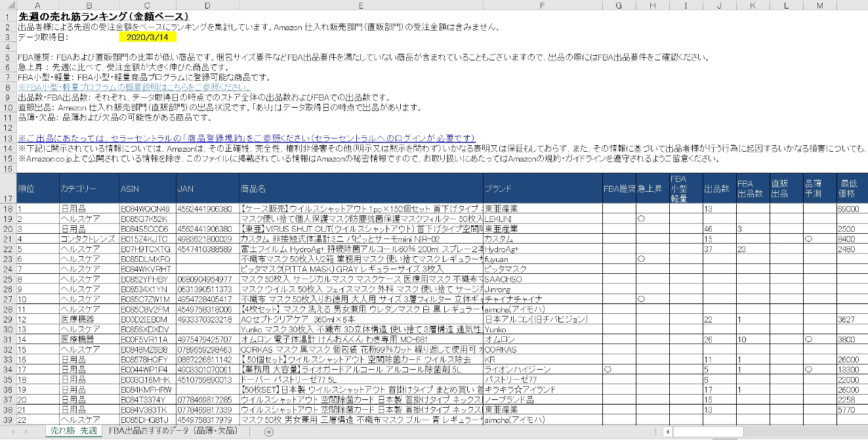This screenshot has width=868, height=440.
Task: Click brand cell ライオンハイジーン
Action: tap(542, 370)
